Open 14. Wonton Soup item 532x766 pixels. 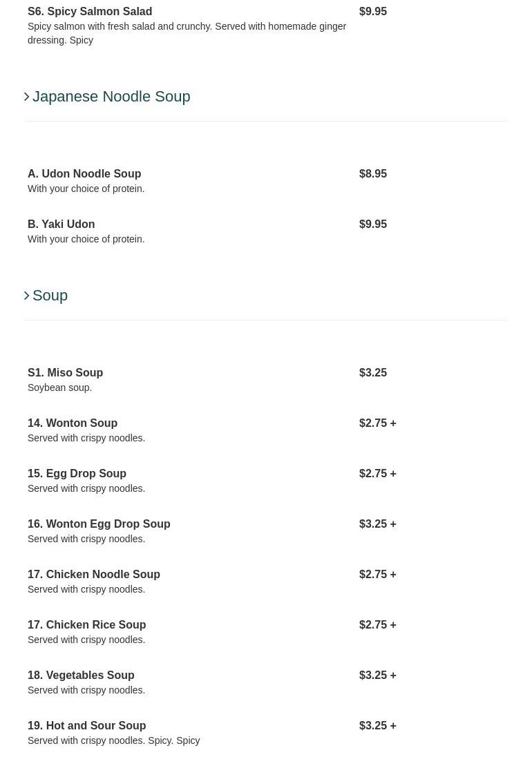point(73,423)
